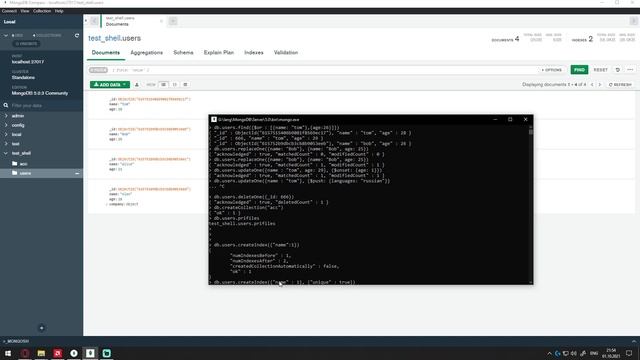Click the export collection icon beside Add Data

(x=137, y=84)
